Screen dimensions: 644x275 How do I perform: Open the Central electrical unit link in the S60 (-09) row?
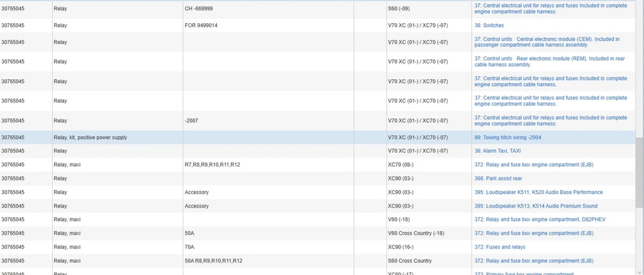point(551,9)
